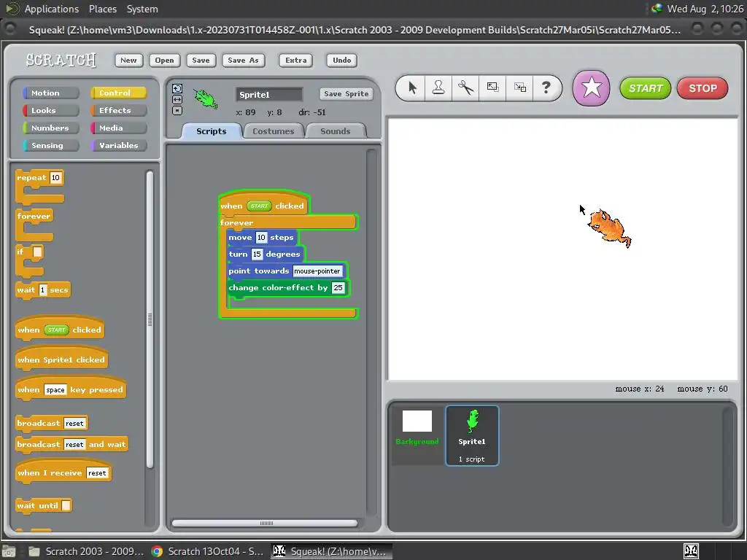Click the Squeak taskbar window entry
The height and width of the screenshot is (560, 747).
pos(331,551)
